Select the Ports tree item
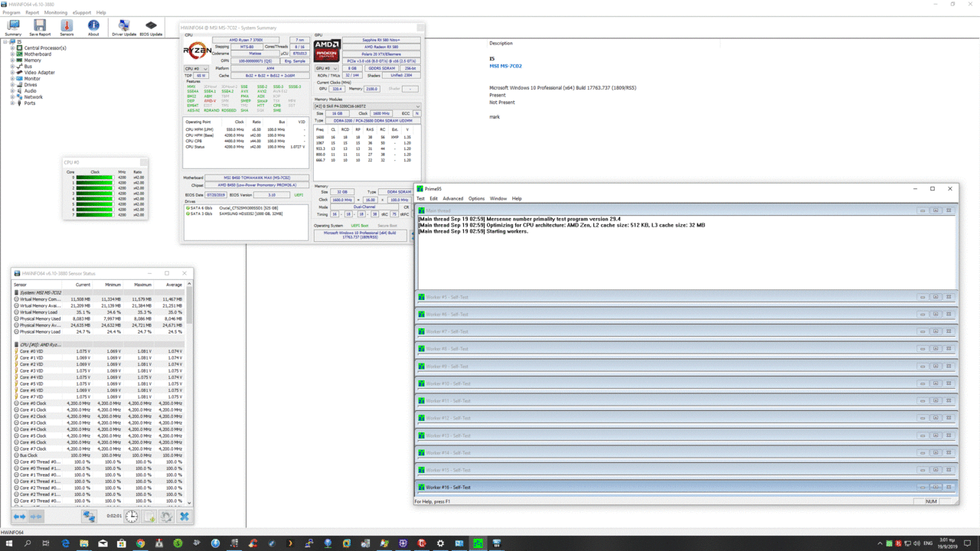The height and width of the screenshot is (551, 980). (30, 103)
